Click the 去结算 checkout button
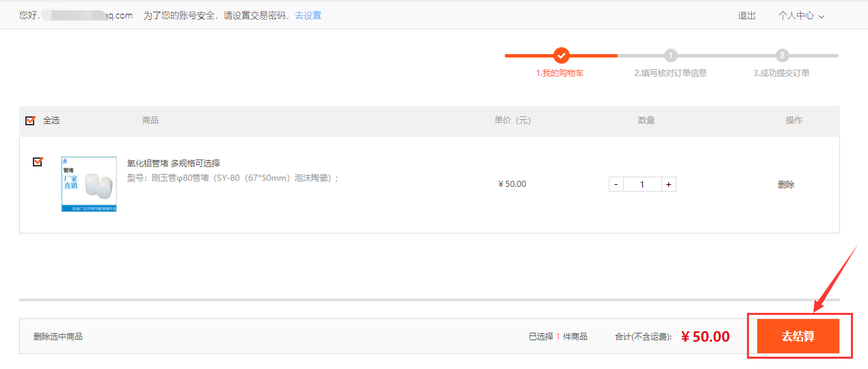This screenshot has width=868, height=369. [x=798, y=336]
